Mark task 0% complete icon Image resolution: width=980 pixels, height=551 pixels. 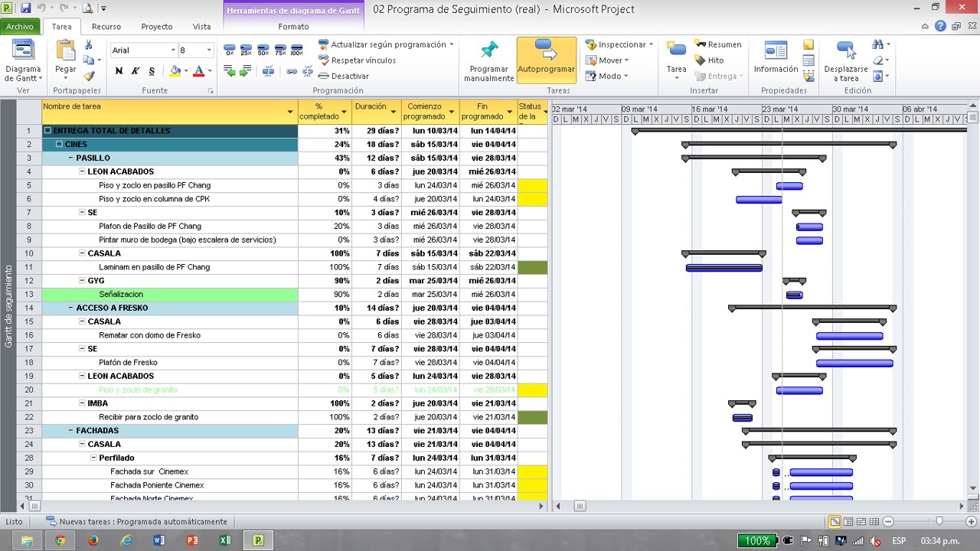230,50
